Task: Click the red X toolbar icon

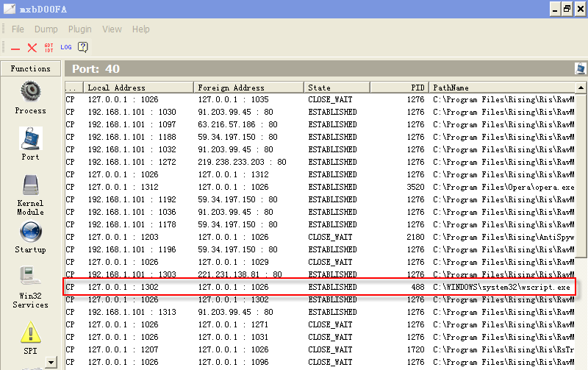Action: point(32,48)
